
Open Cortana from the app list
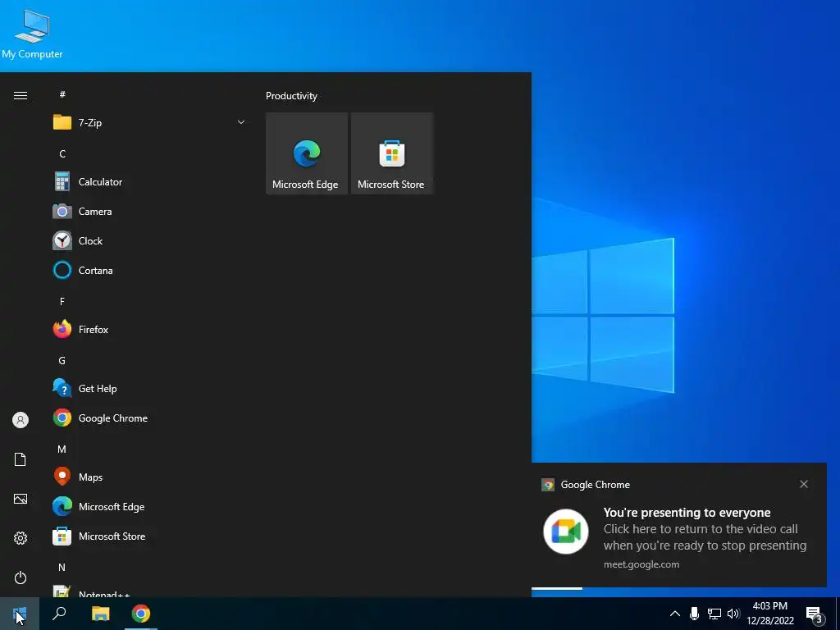(x=149, y=270)
